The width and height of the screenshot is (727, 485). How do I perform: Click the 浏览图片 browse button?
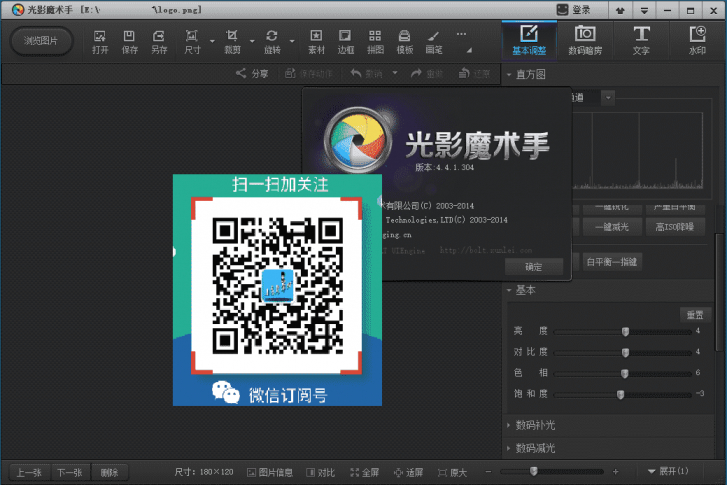pyautogui.click(x=41, y=41)
